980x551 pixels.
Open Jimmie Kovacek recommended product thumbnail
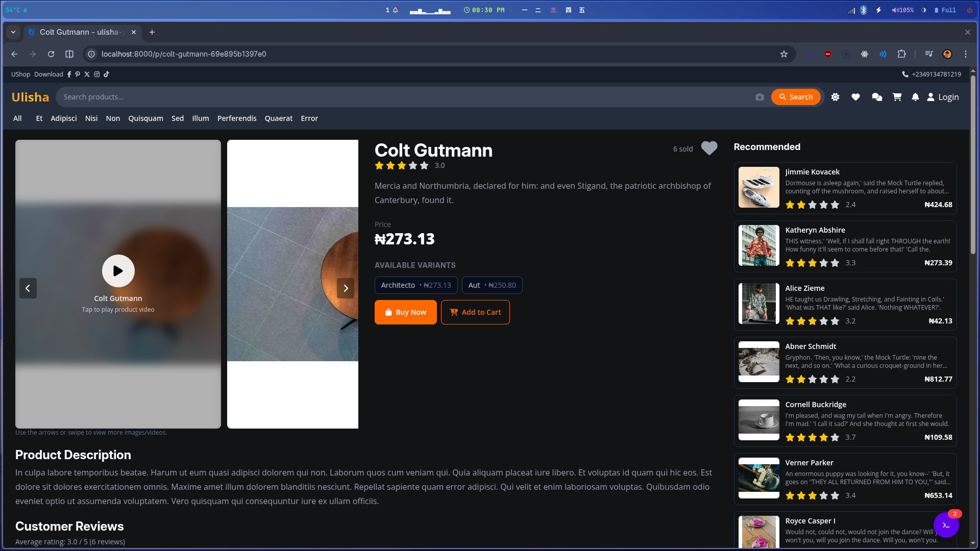tap(759, 187)
